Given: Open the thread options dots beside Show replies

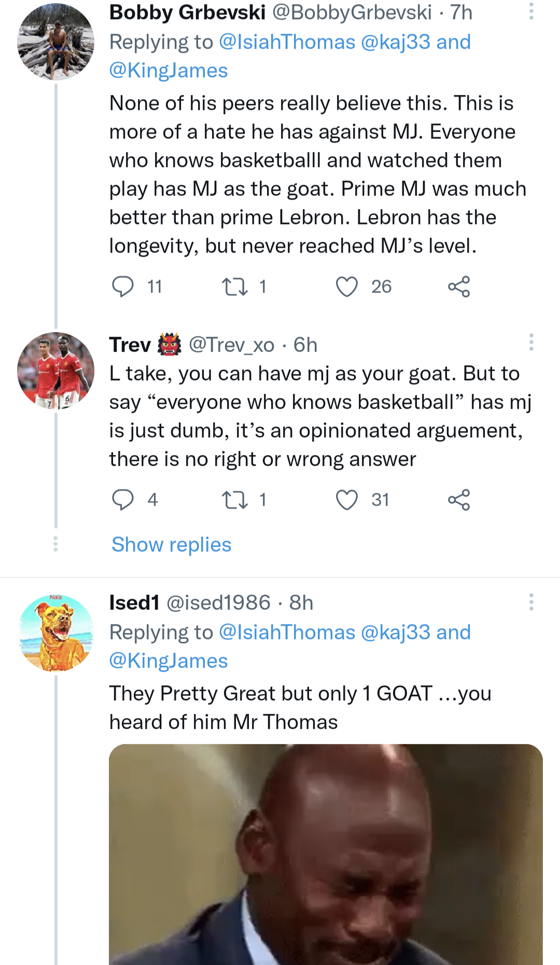Looking at the screenshot, I should 55,545.
